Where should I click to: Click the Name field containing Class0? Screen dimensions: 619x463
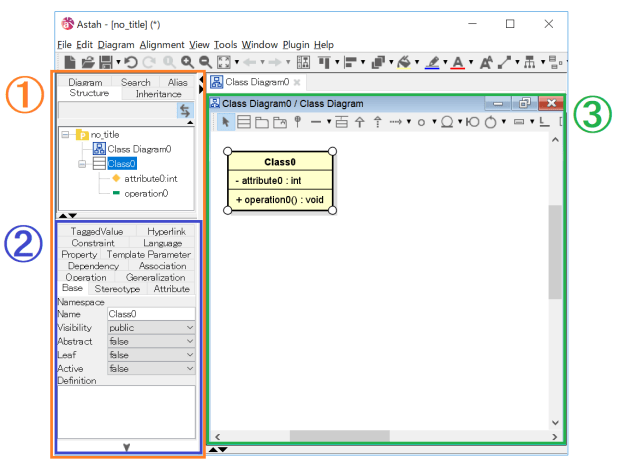point(150,314)
